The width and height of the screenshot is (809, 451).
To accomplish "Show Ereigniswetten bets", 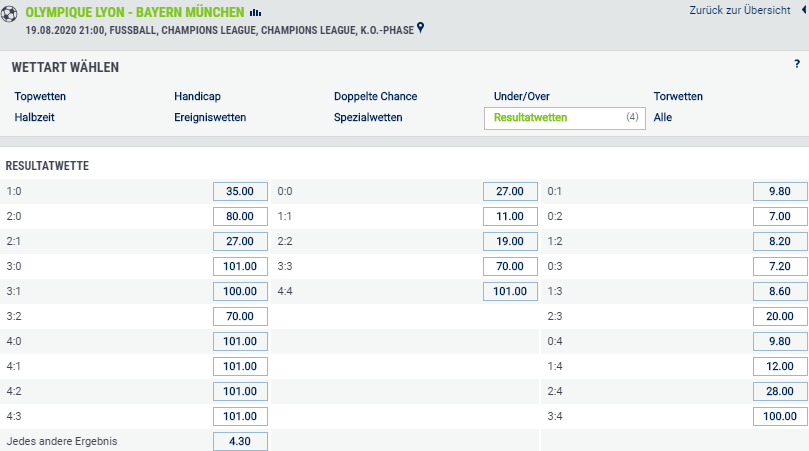I will pyautogui.click(x=210, y=118).
